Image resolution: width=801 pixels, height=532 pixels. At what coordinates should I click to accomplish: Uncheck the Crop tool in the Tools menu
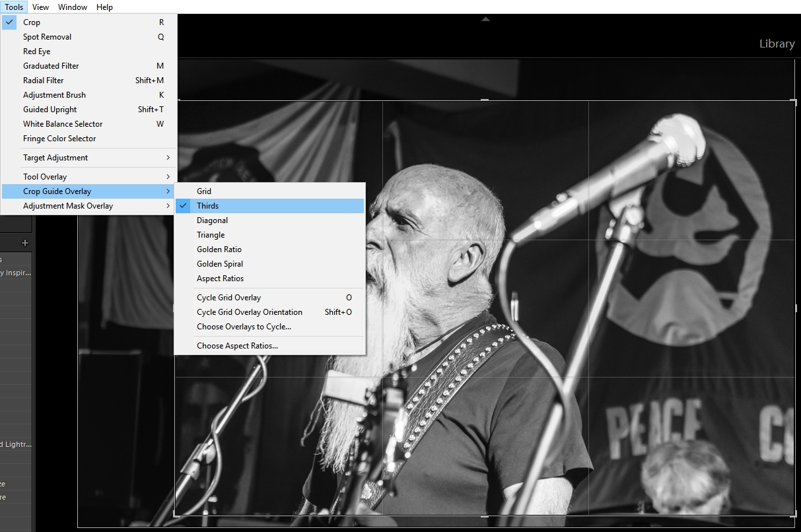[x=32, y=22]
